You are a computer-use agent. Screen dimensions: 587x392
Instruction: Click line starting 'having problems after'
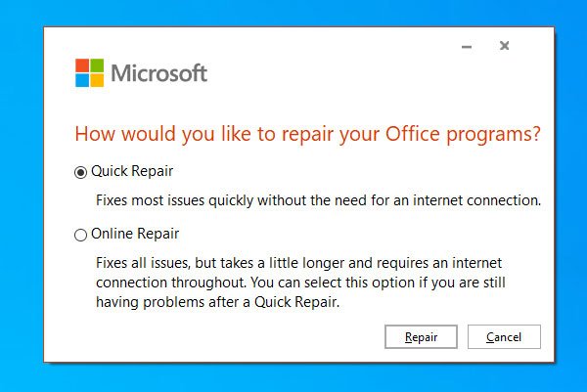click(218, 302)
